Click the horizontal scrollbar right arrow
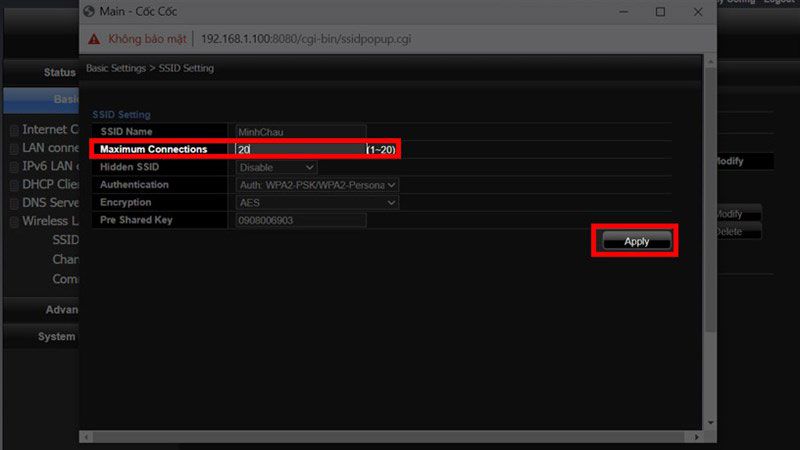The image size is (800, 450). click(x=696, y=437)
